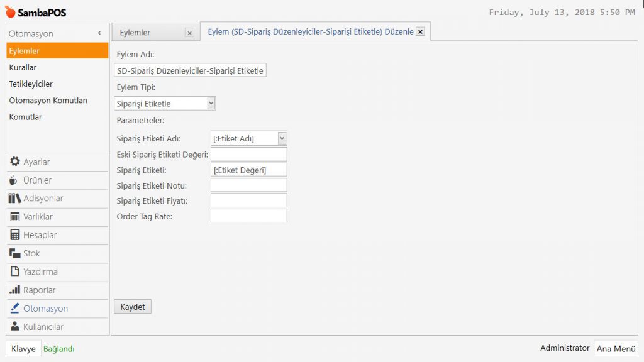Open Adisyonlar tickets icon
The image size is (644, 362).
coord(15,199)
